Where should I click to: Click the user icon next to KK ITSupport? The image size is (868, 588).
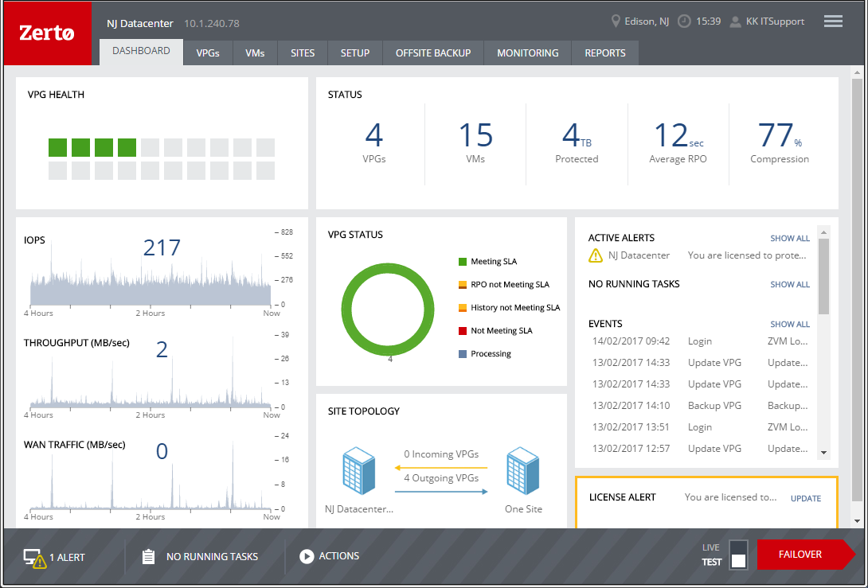[x=736, y=21]
